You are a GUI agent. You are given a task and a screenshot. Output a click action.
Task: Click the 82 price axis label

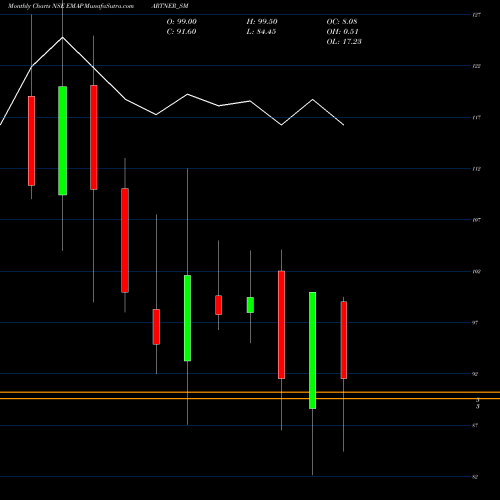click(x=475, y=477)
